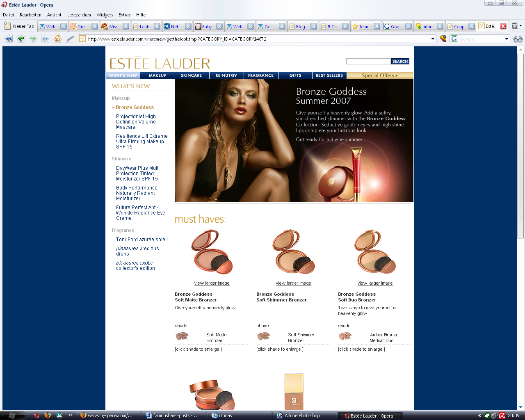This screenshot has width=525, height=420.
Task: Click the SEARCH button on the website
Action: [x=400, y=62]
